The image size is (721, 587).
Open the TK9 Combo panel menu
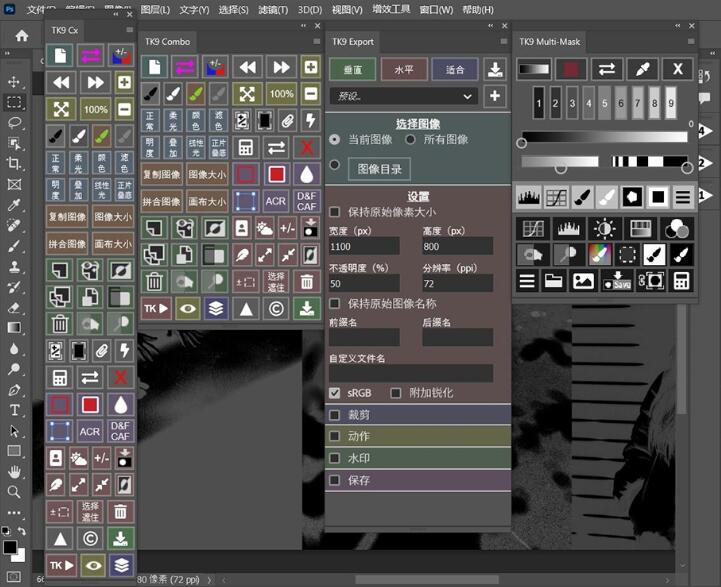click(316, 41)
